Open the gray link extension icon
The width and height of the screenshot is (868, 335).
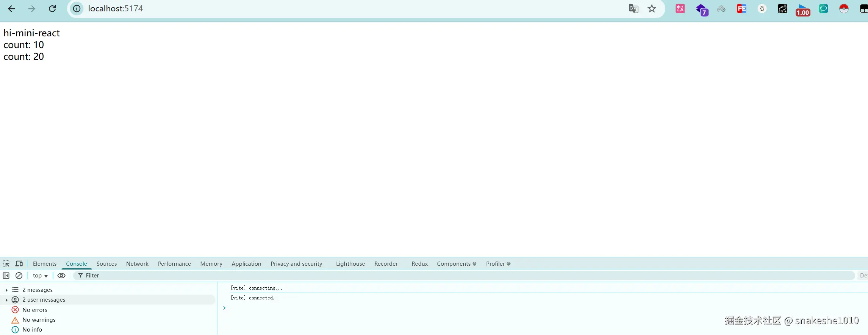(721, 9)
